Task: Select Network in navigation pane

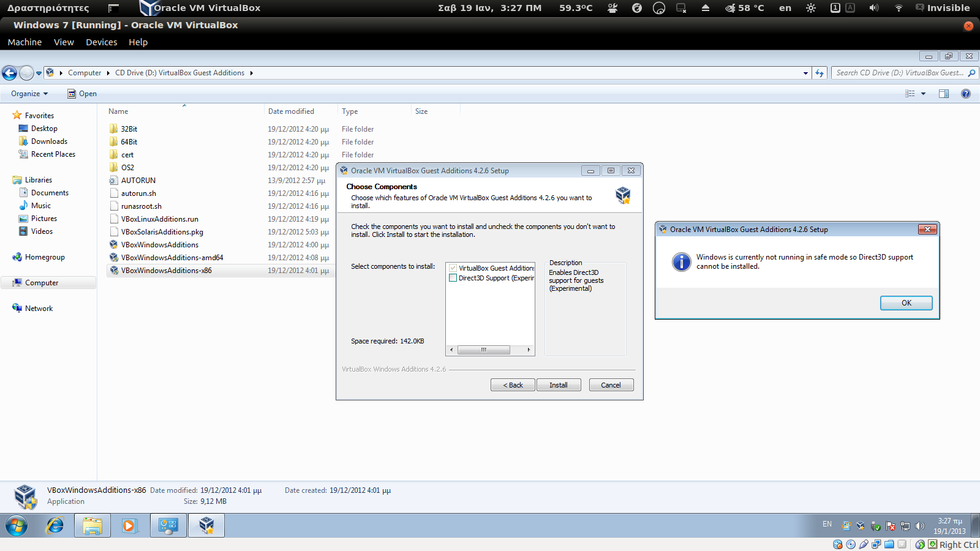Action: pyautogui.click(x=39, y=309)
